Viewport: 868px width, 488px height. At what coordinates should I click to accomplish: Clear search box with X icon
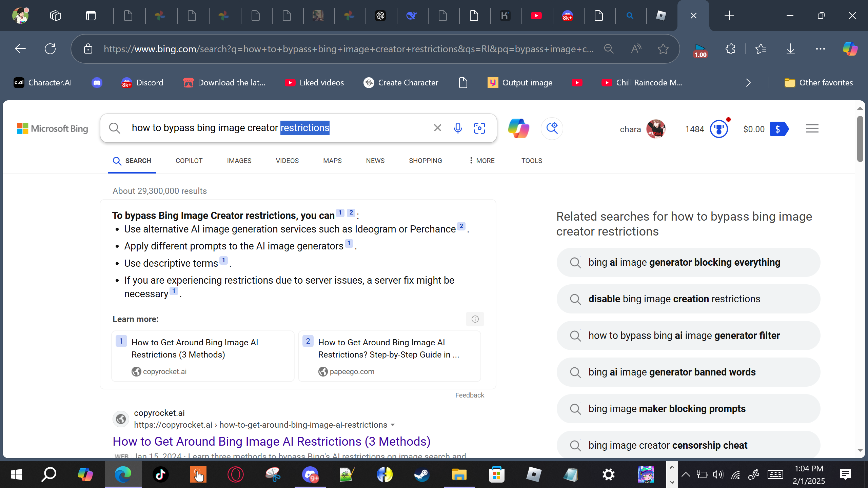tap(437, 128)
